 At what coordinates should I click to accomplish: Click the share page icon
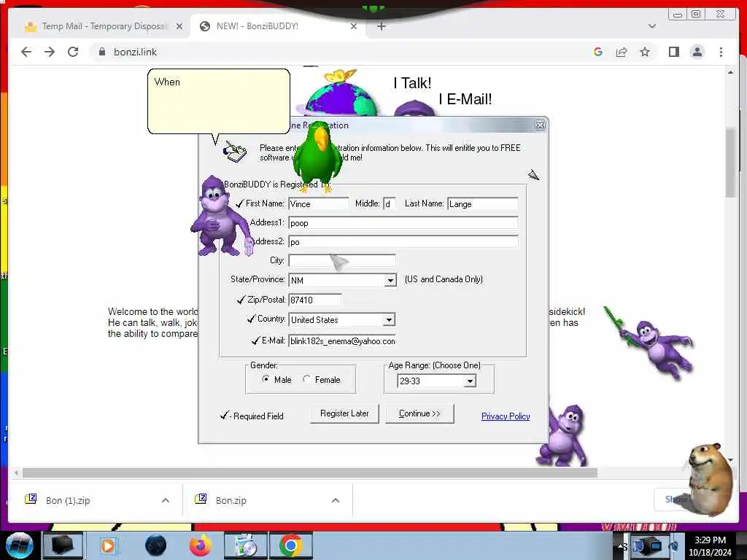coord(622,52)
